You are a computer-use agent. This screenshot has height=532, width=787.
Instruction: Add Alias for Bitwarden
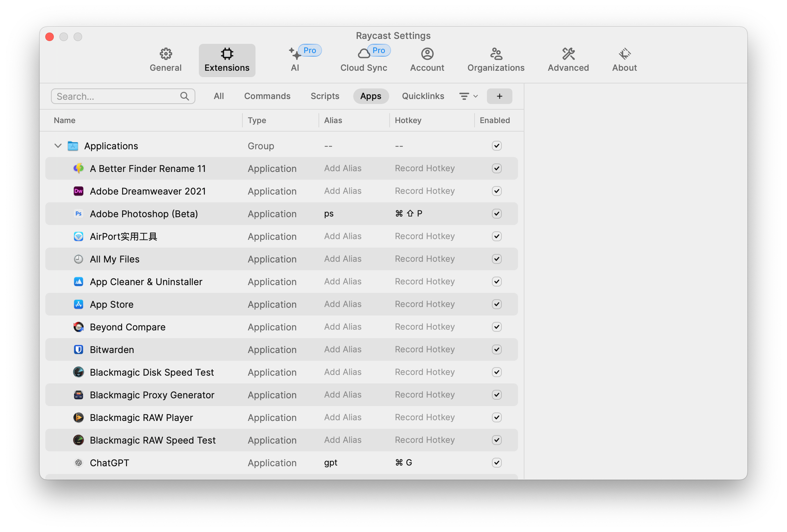343,349
